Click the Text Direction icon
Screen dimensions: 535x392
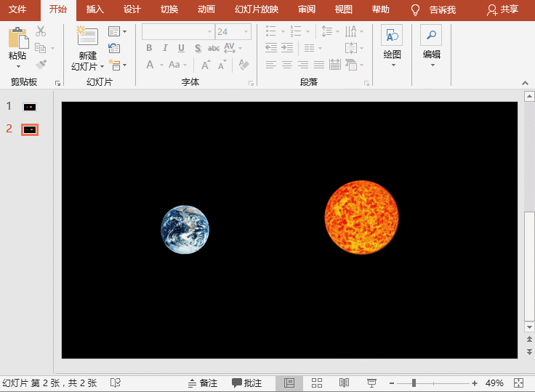(x=351, y=31)
